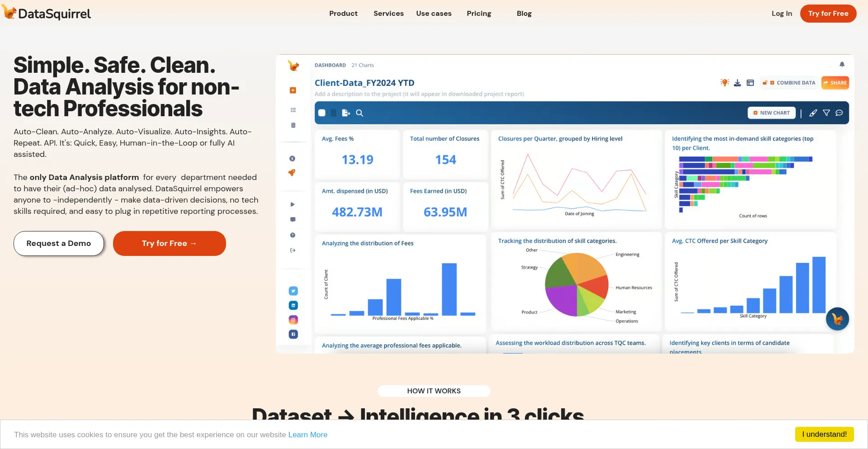The image size is (868, 449).
Task: Click the lightbulb insights icon
Action: click(725, 83)
